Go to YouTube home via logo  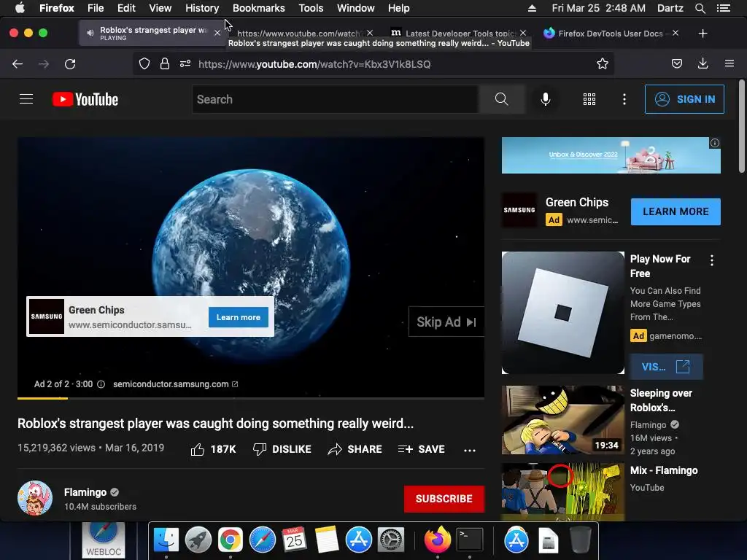(85, 99)
